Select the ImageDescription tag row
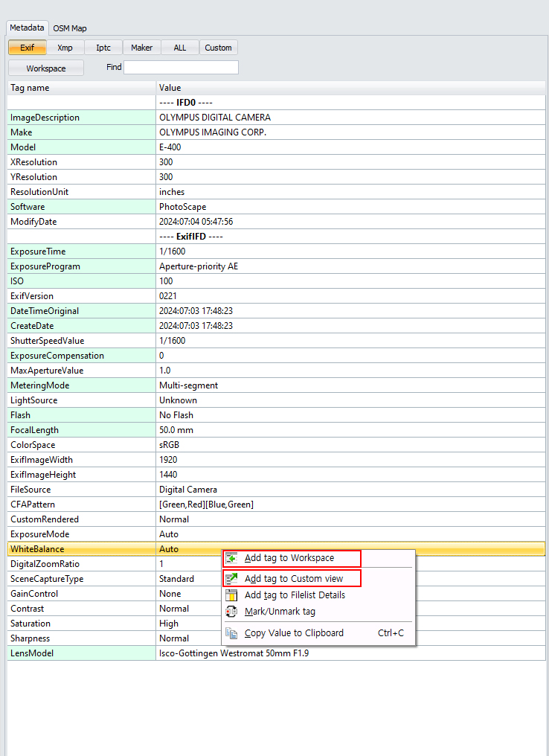549x756 pixels. pyautogui.click(x=277, y=118)
